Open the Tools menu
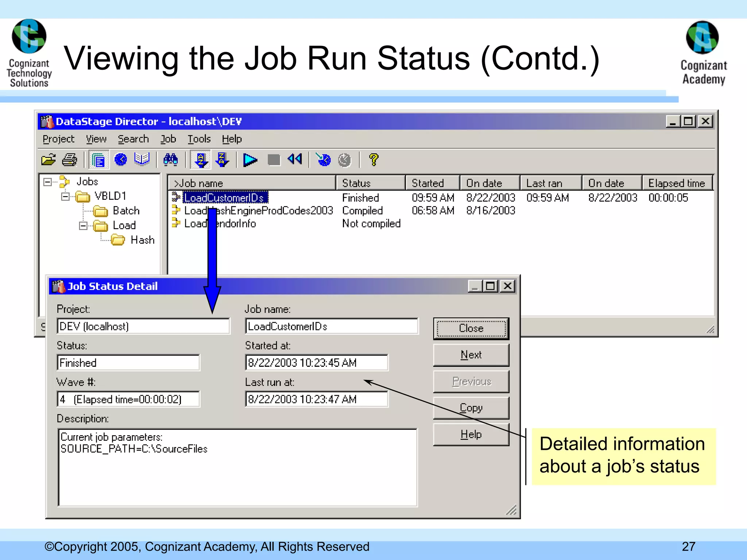Viewport: 747px width, 560px height. click(199, 139)
